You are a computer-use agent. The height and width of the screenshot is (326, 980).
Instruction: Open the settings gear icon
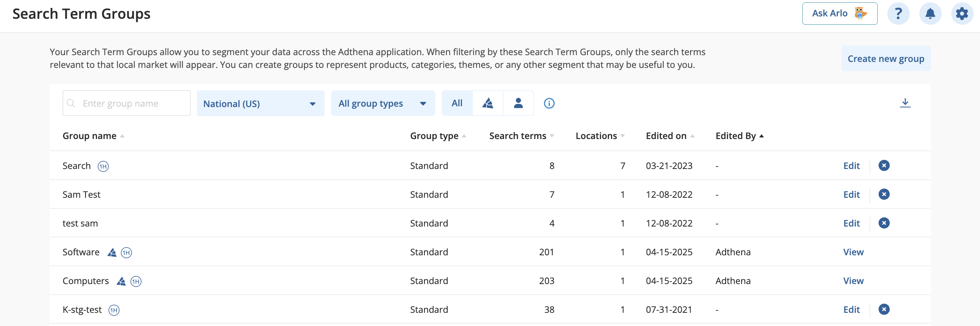[962, 14]
